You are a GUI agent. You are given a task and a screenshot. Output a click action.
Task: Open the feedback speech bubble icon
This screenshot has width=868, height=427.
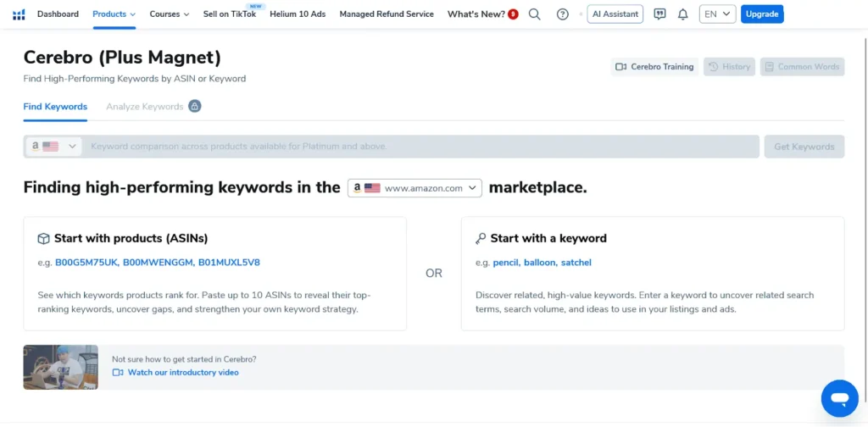659,14
